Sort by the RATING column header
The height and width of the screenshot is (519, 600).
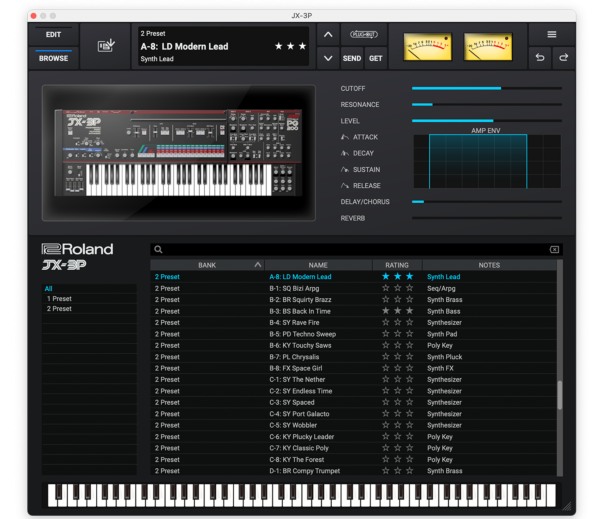[397, 265]
